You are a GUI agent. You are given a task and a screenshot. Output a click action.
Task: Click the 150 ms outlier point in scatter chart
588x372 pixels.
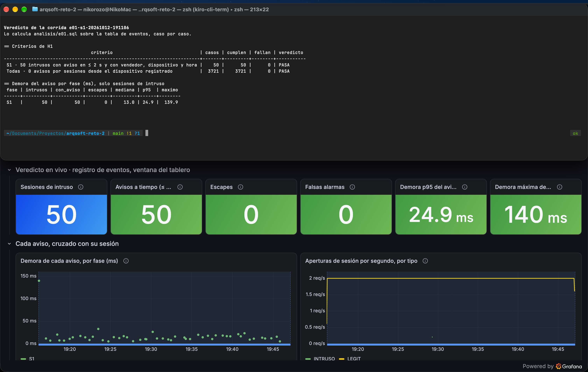click(x=39, y=281)
